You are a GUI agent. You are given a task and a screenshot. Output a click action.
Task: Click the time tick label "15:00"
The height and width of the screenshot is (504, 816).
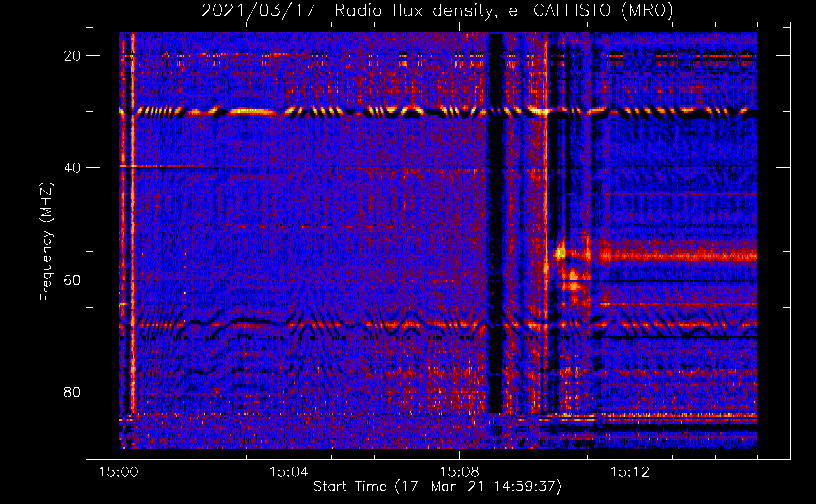(x=119, y=472)
